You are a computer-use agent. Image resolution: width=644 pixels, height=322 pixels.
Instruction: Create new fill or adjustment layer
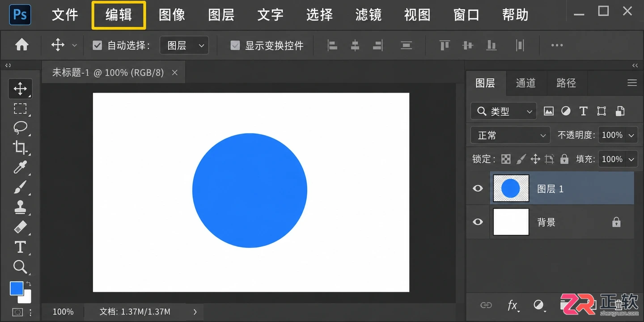click(539, 305)
